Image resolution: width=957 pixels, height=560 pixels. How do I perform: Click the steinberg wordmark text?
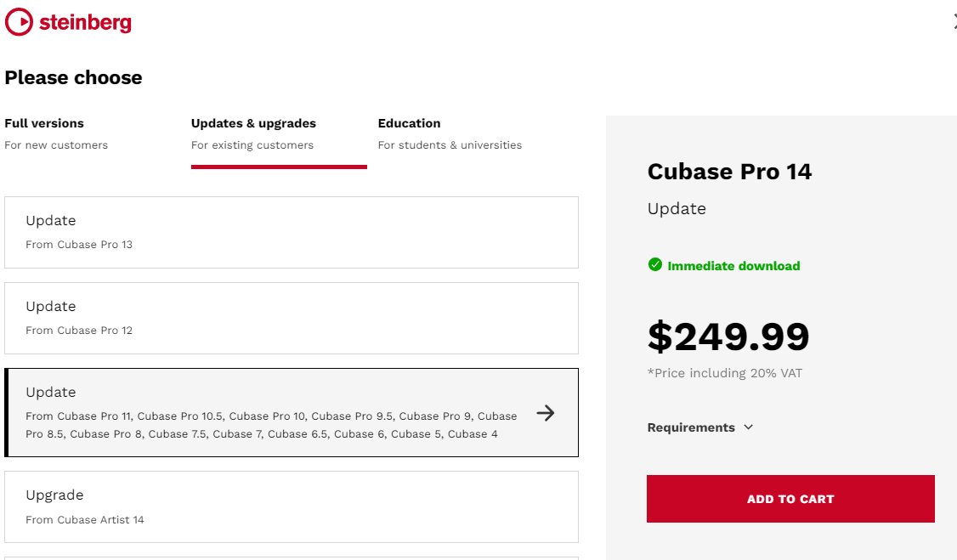[x=86, y=23]
